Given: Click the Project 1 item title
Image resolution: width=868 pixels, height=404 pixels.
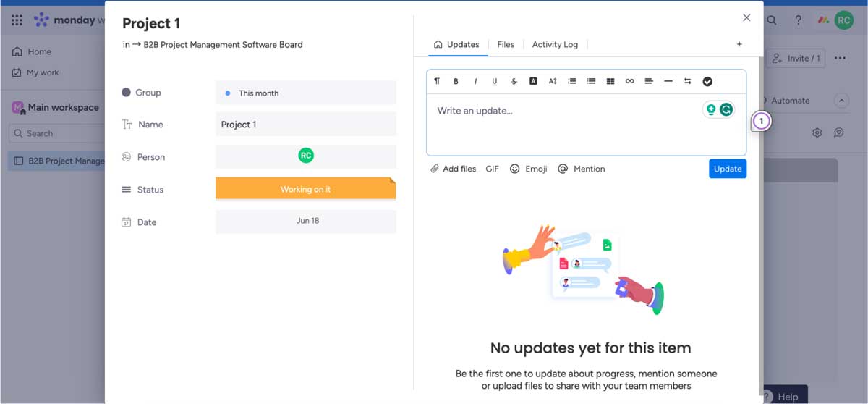Looking at the screenshot, I should click(151, 23).
